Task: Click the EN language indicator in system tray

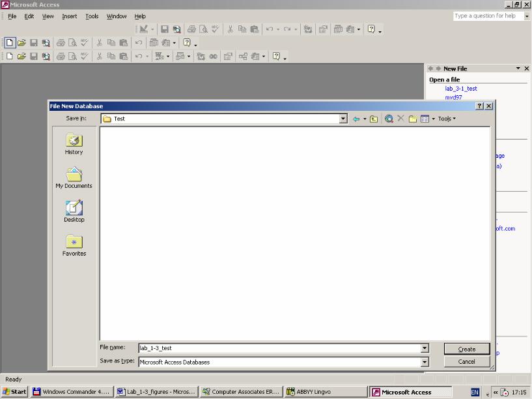Action: coord(475,392)
